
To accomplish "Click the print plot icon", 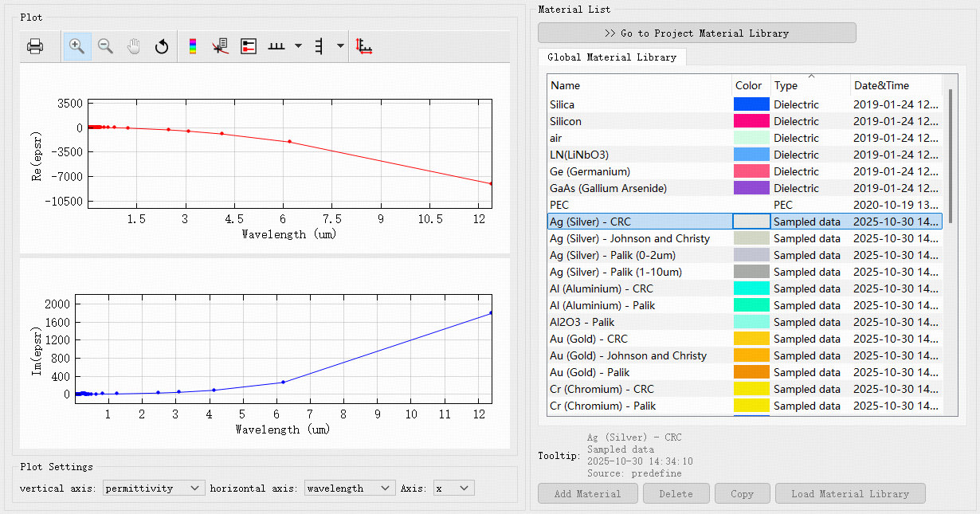I will coord(35,47).
